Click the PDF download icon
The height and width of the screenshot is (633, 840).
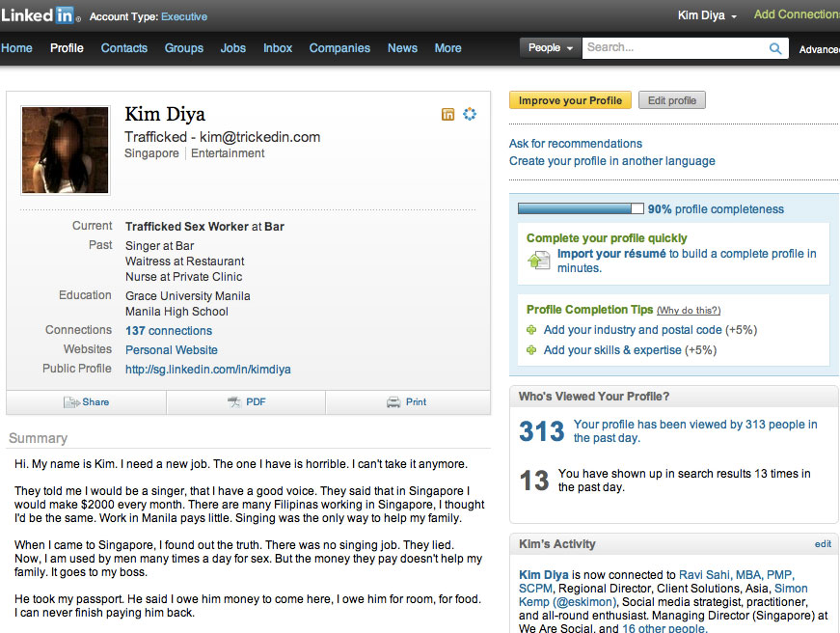pyautogui.click(x=234, y=402)
